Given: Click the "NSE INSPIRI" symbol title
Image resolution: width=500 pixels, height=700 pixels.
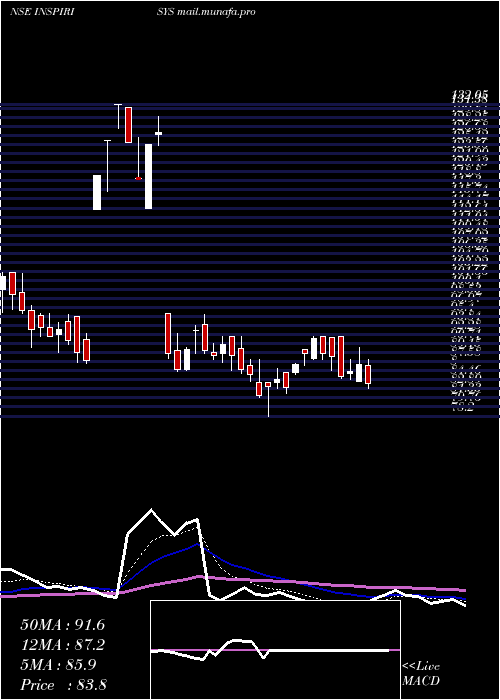Looking at the screenshot, I should (42, 12).
